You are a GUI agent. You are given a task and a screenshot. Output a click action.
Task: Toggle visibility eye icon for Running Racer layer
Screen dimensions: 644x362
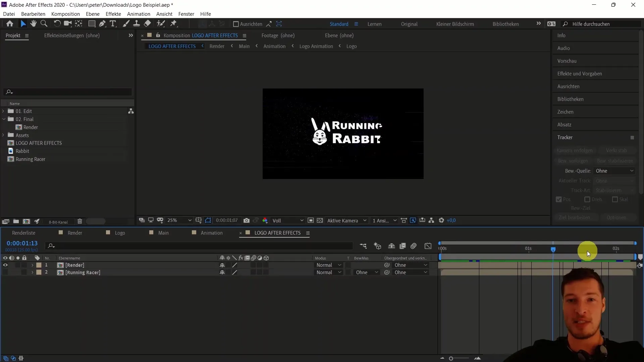pyautogui.click(x=5, y=272)
